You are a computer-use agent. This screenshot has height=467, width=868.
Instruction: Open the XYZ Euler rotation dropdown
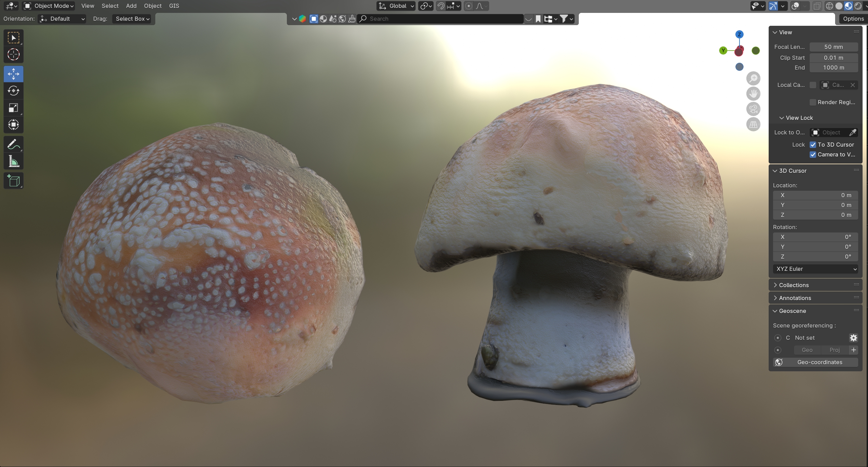tap(815, 269)
